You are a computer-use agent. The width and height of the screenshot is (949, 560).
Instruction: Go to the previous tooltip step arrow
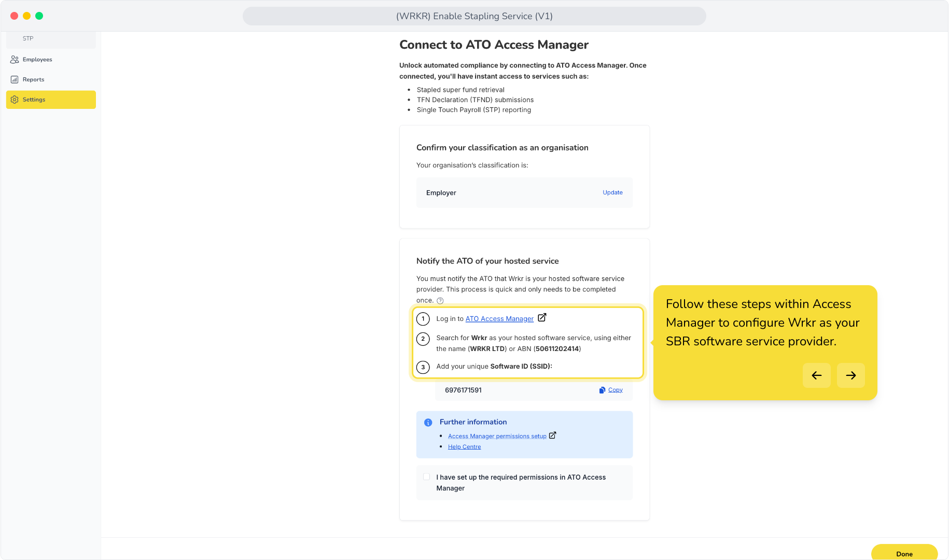coord(817,375)
